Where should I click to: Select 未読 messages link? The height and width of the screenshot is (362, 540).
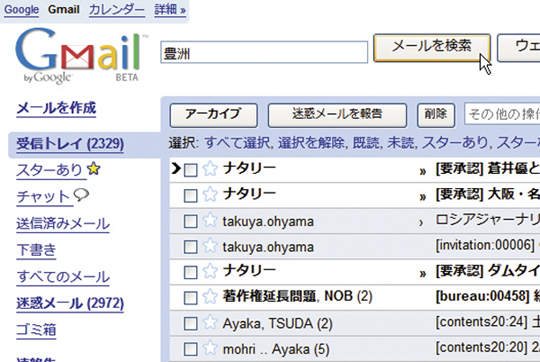click(x=401, y=143)
